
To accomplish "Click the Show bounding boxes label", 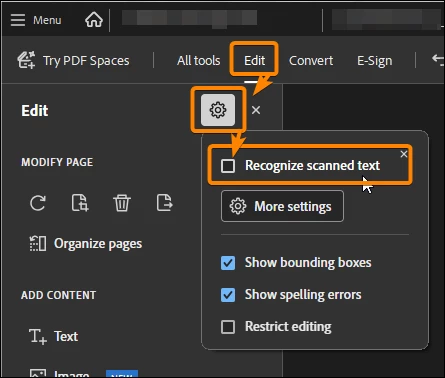I will coord(308,263).
